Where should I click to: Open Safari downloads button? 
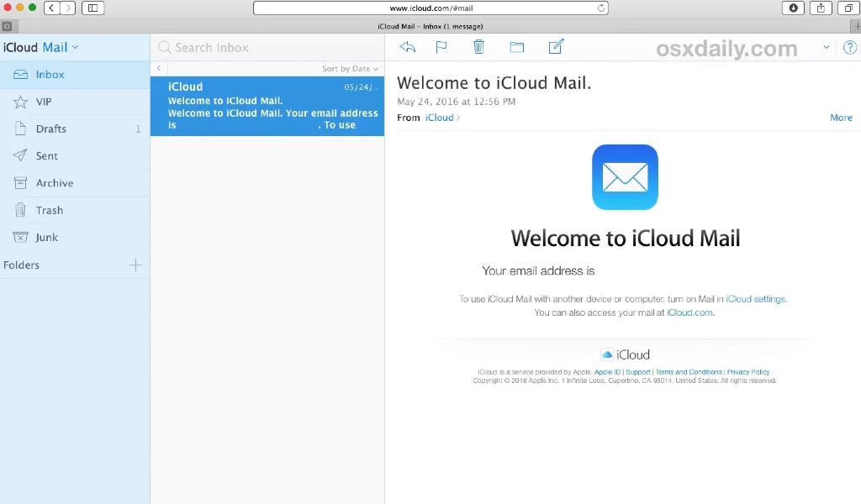(x=794, y=8)
